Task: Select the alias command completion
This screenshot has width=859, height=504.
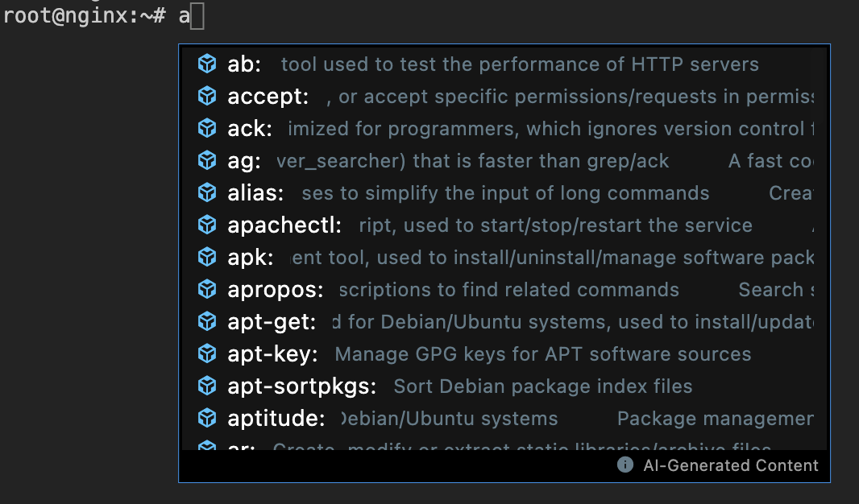Action: click(x=504, y=192)
